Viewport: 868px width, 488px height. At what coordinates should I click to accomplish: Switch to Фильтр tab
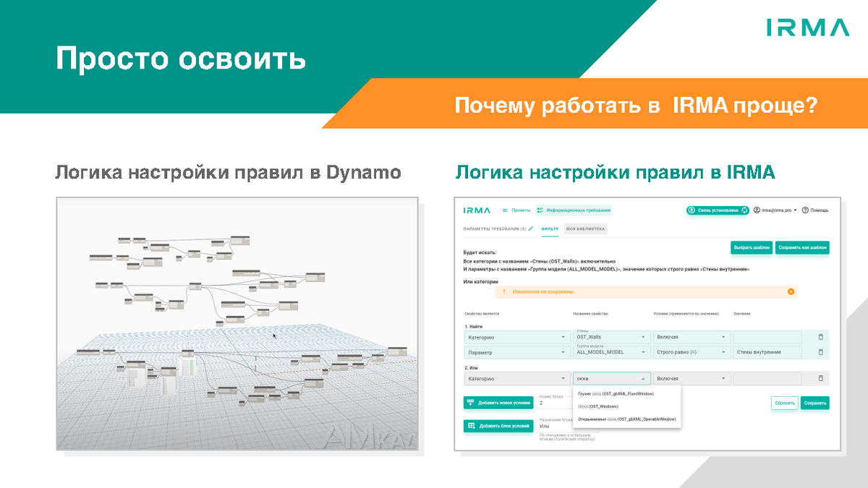point(550,228)
